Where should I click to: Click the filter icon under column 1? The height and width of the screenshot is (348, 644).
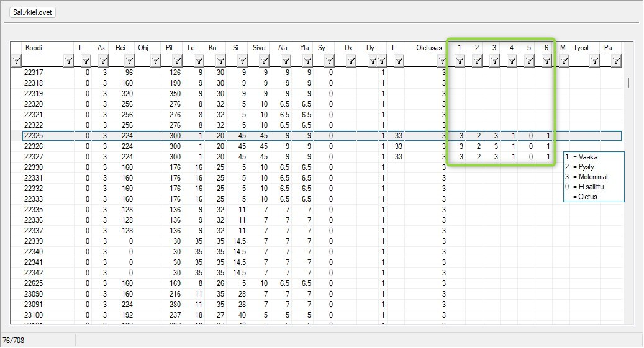coord(460,61)
